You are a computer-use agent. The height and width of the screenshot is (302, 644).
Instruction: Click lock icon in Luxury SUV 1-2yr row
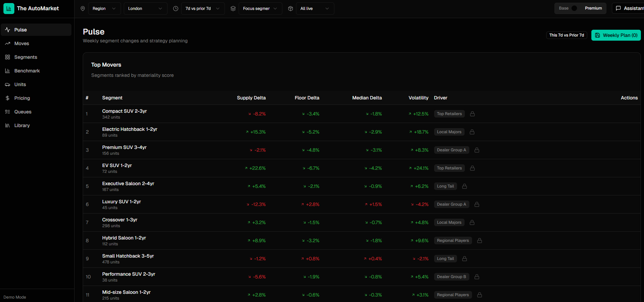pos(477,204)
